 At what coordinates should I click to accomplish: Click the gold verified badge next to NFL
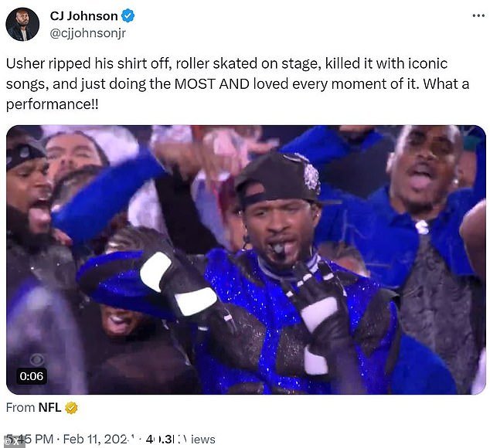[71, 408]
